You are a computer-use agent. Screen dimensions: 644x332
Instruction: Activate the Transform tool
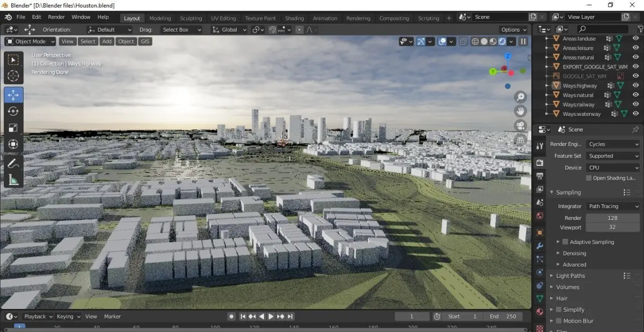pyautogui.click(x=13, y=144)
